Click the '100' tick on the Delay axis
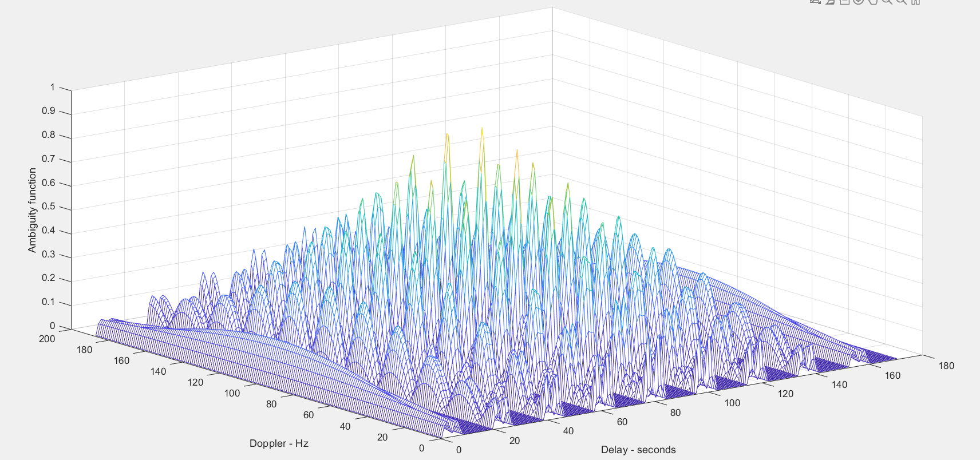Screen dimensions: 980x460 coord(732,403)
